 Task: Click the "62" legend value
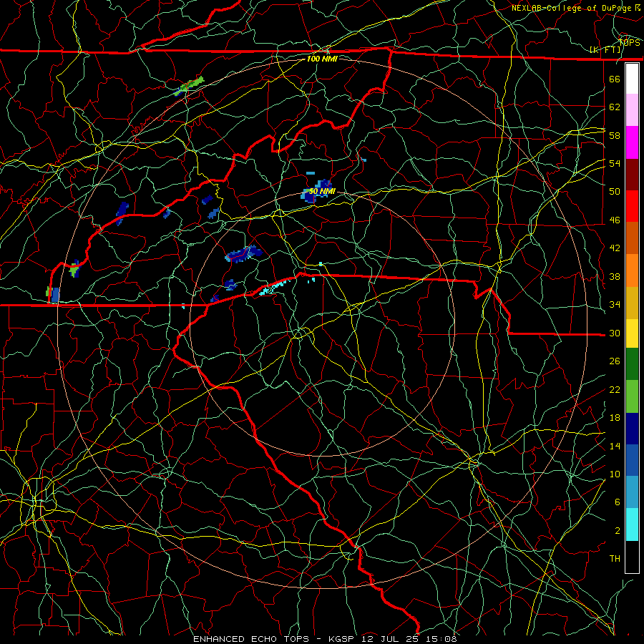pyautogui.click(x=615, y=107)
